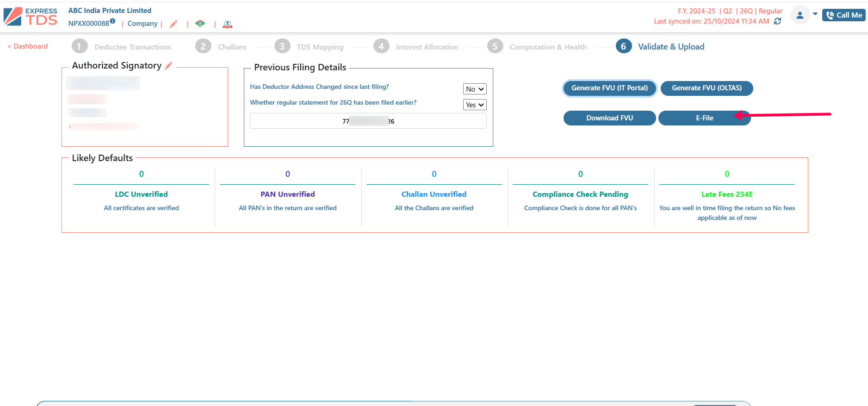Click the Company type label
The image size is (868, 406).
143,24
